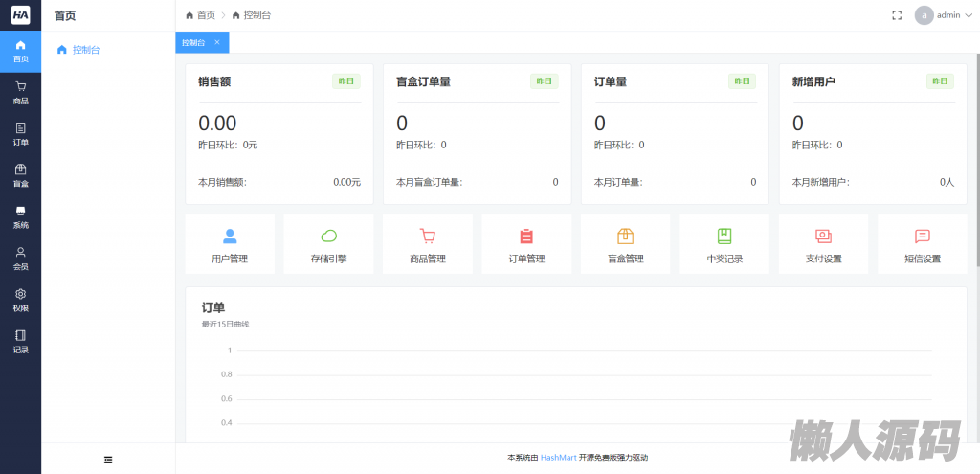Open 短信设置 SMS settings shortcut
This screenshot has width=980, height=474.
coord(922,245)
